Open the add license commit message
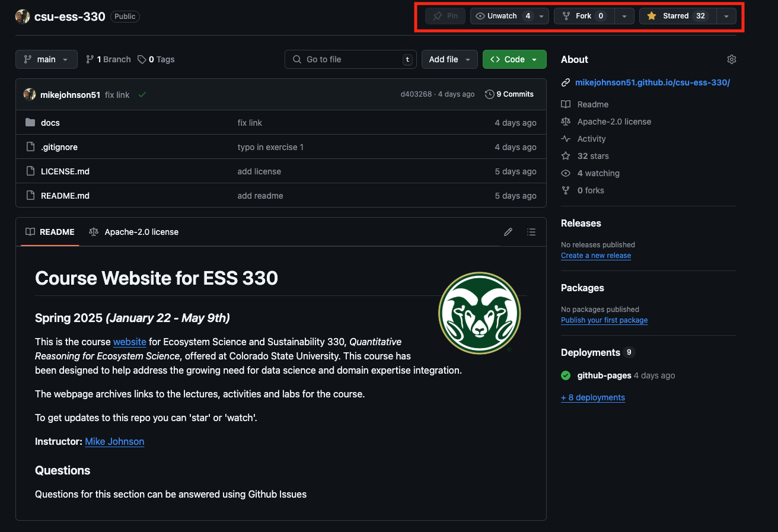 (x=259, y=171)
